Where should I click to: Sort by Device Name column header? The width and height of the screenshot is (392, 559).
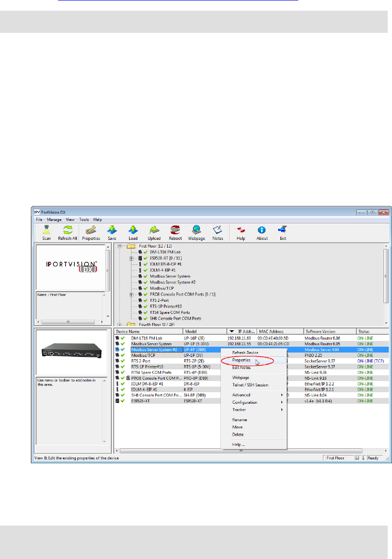point(148,332)
